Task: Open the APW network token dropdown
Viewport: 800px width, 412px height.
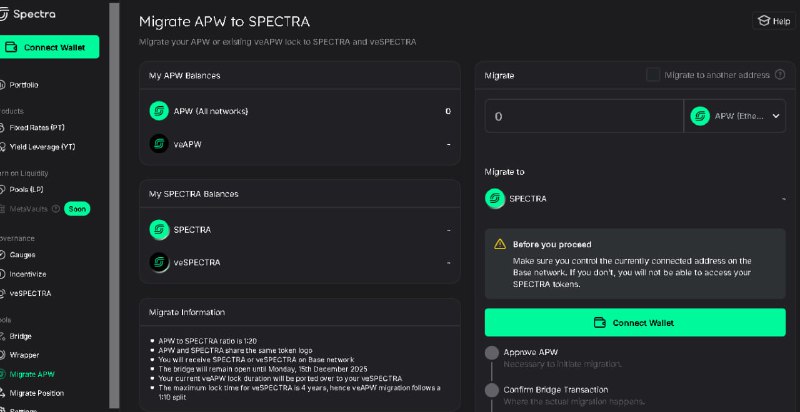Action: point(735,116)
